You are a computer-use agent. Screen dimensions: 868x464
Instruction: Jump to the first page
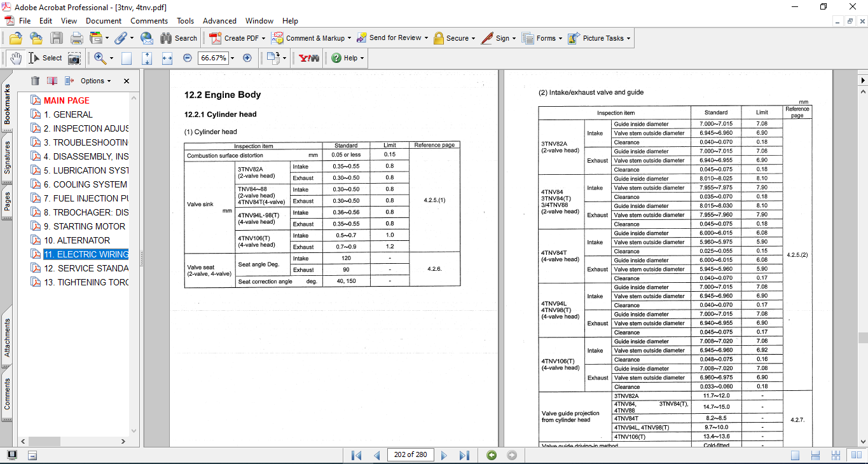point(357,455)
